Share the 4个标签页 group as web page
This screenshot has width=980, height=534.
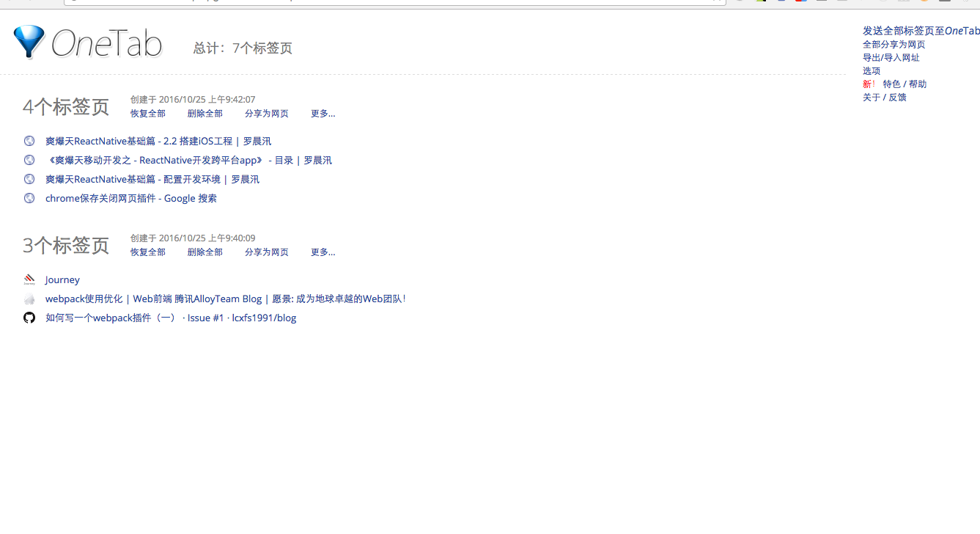tap(267, 114)
